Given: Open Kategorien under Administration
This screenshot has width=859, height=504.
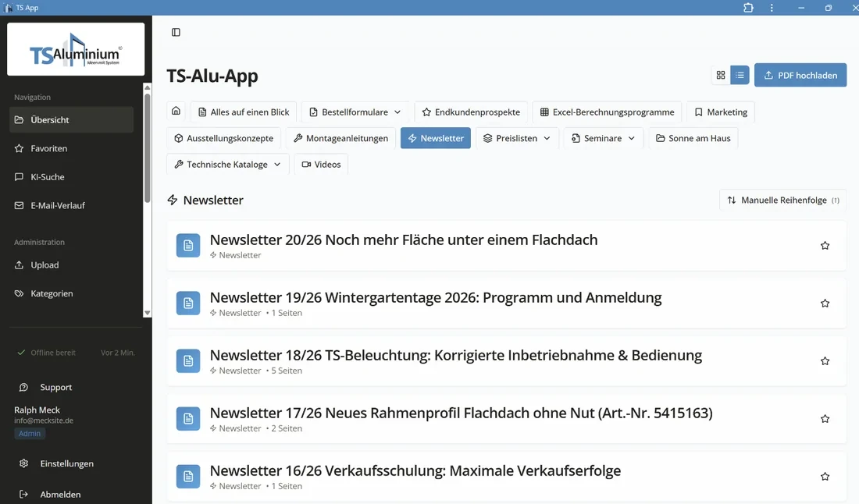Looking at the screenshot, I should click(71, 293).
